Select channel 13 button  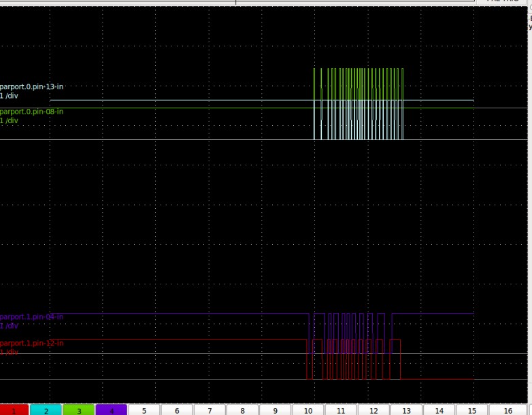[406, 410]
